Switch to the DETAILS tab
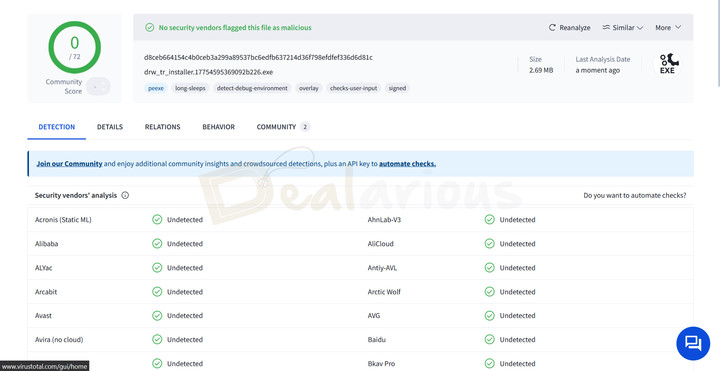 110,127
